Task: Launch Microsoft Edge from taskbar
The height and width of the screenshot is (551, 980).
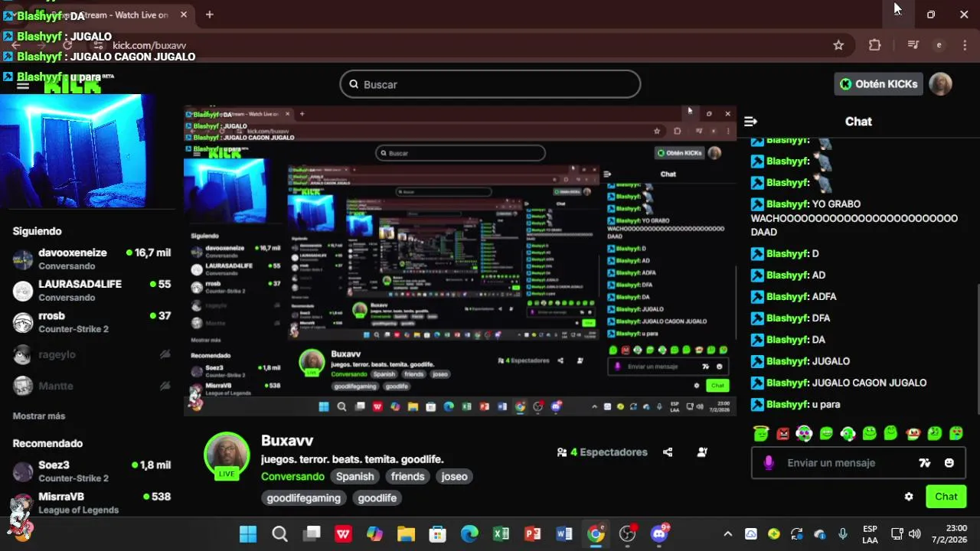Action: pos(469,534)
